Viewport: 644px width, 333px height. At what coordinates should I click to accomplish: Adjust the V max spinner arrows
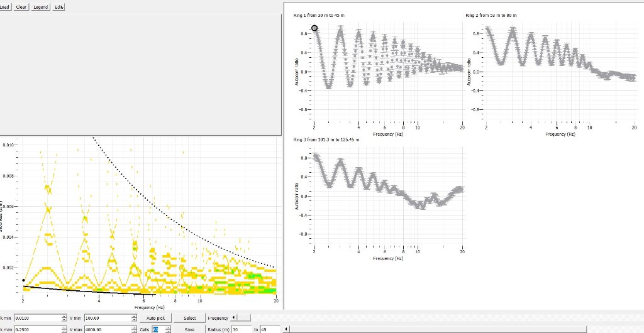click(x=135, y=329)
